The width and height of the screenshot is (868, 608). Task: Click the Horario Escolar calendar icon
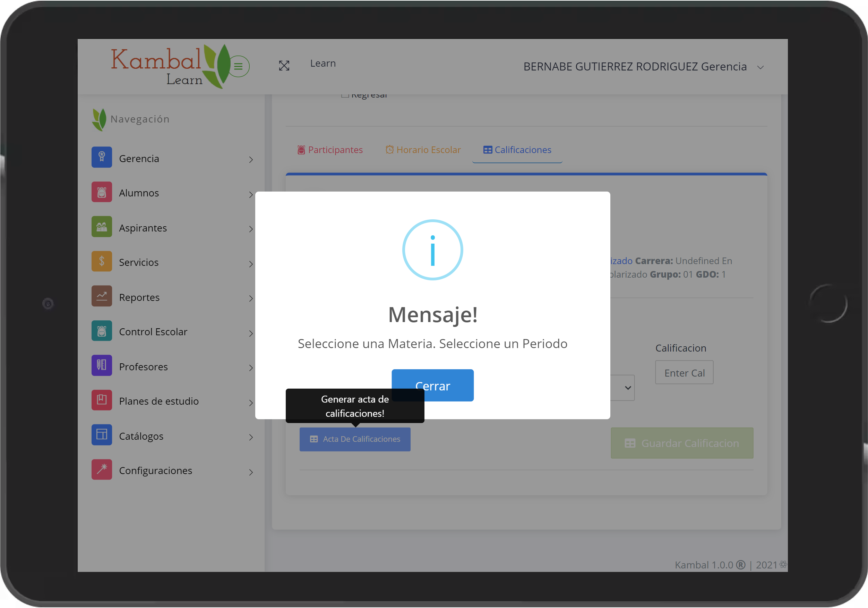(x=389, y=150)
